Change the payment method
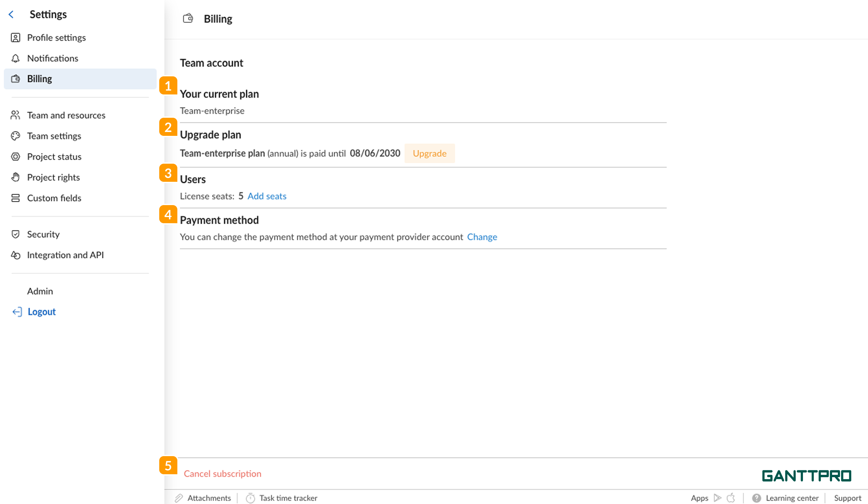Image resolution: width=868 pixels, height=504 pixels. (x=482, y=237)
